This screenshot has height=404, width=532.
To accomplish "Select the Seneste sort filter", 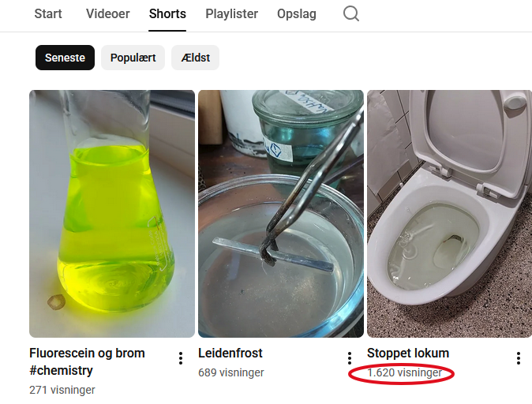I will click(x=65, y=58).
